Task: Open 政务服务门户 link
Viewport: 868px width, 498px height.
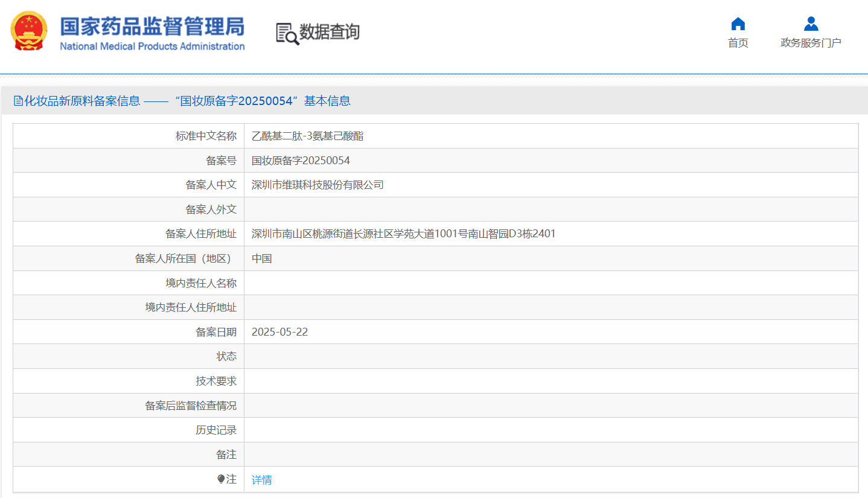Action: [x=811, y=43]
